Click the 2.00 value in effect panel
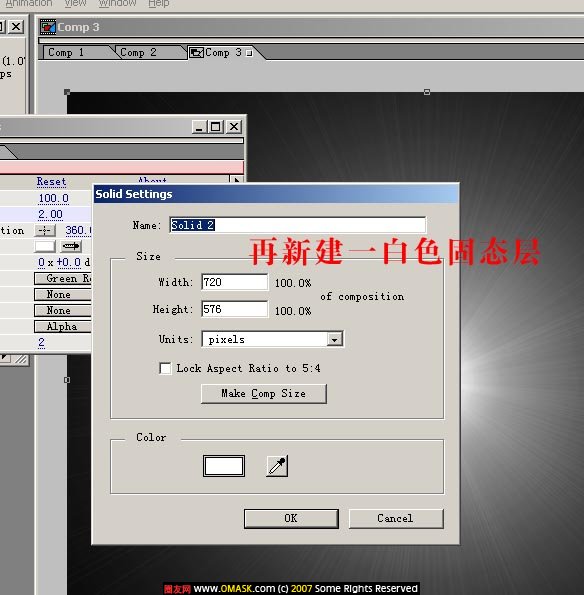This screenshot has width=584, height=595. 50,214
